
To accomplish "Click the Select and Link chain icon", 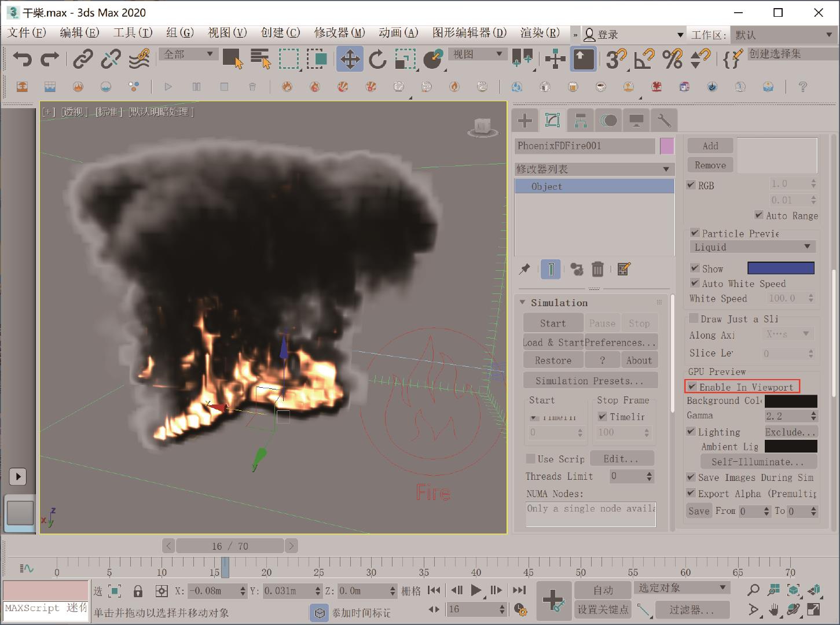I will tap(83, 59).
